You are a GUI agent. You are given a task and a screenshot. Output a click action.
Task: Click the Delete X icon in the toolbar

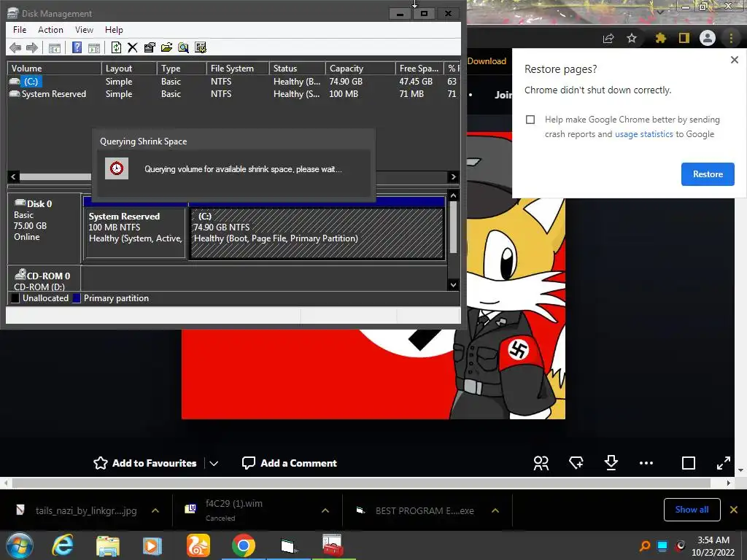click(x=133, y=47)
